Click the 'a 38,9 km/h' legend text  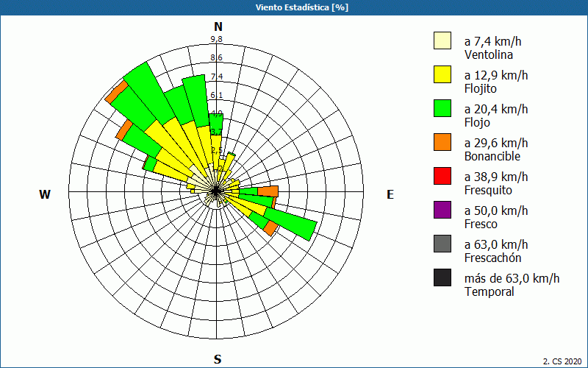(x=496, y=177)
